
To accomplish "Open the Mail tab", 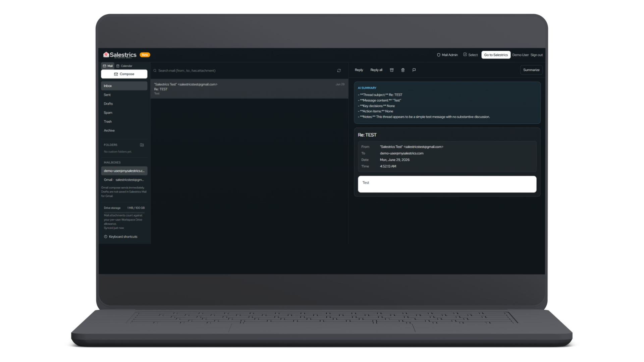I will click(x=108, y=66).
